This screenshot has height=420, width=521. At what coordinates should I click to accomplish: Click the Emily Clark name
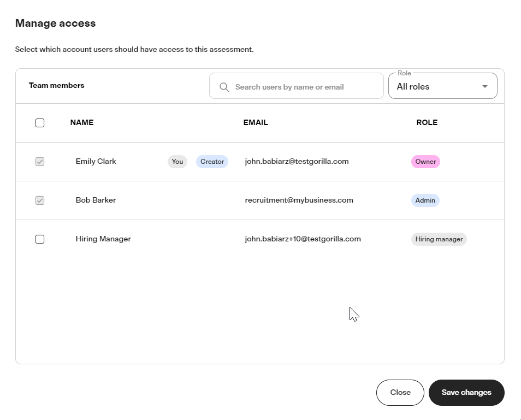(96, 162)
